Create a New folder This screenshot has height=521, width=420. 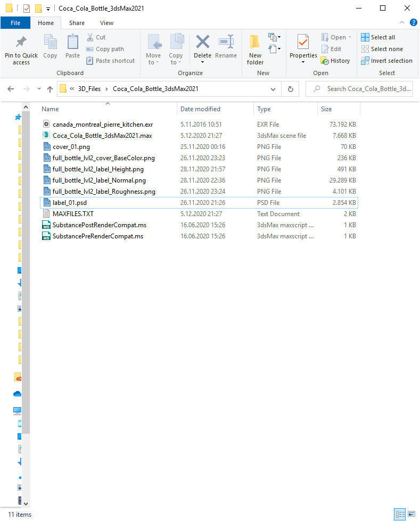255,49
